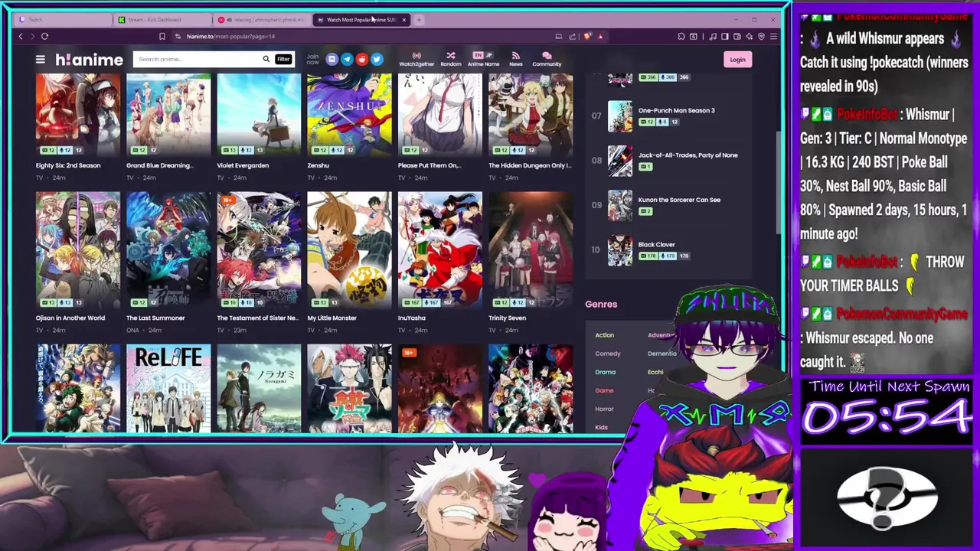Image resolution: width=980 pixels, height=551 pixels.
Task: Switch to the Twitch tab
Action: [x=61, y=19]
